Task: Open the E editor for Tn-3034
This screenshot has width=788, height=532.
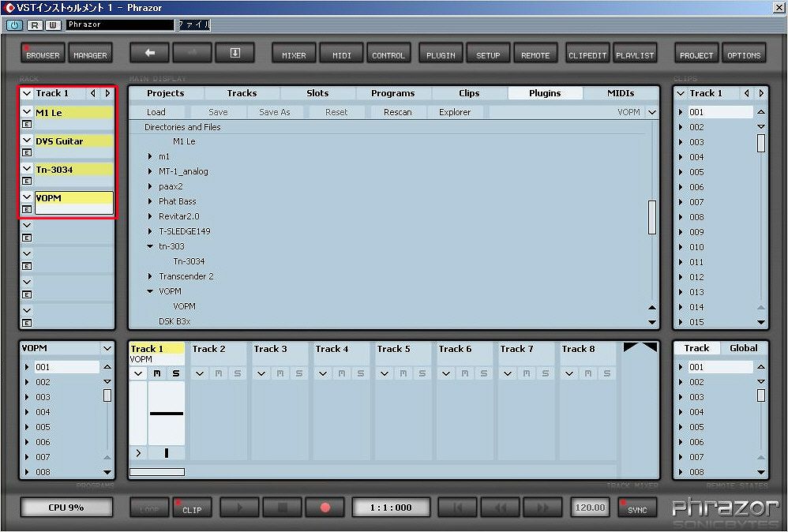Action: pos(27,181)
